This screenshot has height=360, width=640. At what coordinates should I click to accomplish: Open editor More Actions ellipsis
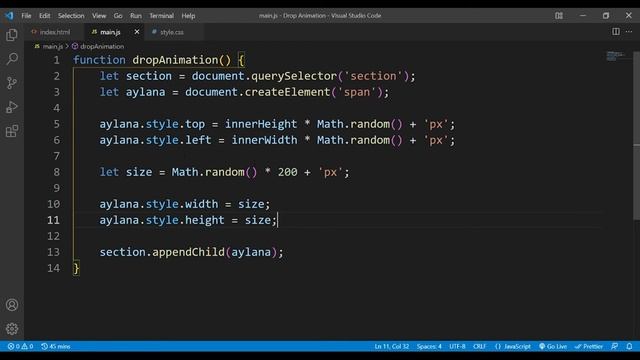[629, 31]
